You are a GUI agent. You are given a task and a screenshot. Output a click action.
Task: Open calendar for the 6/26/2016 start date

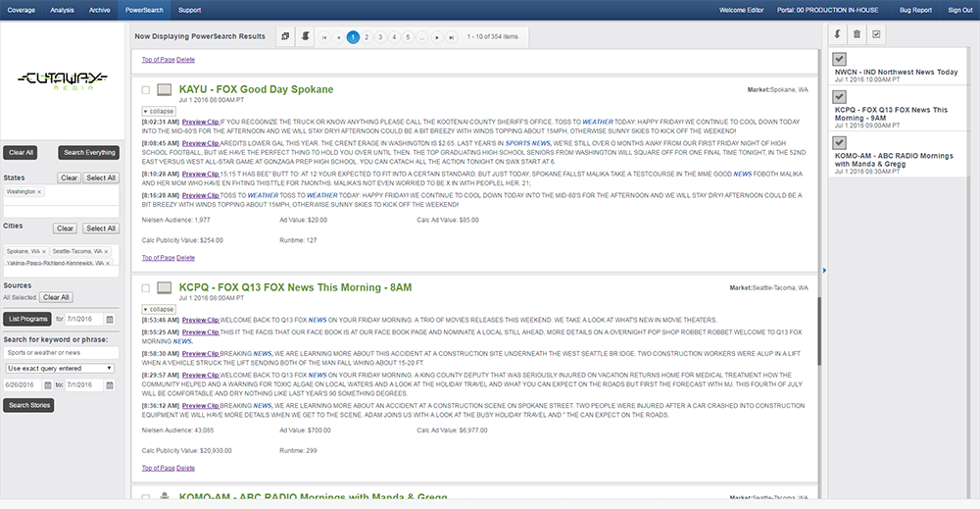coord(47,385)
